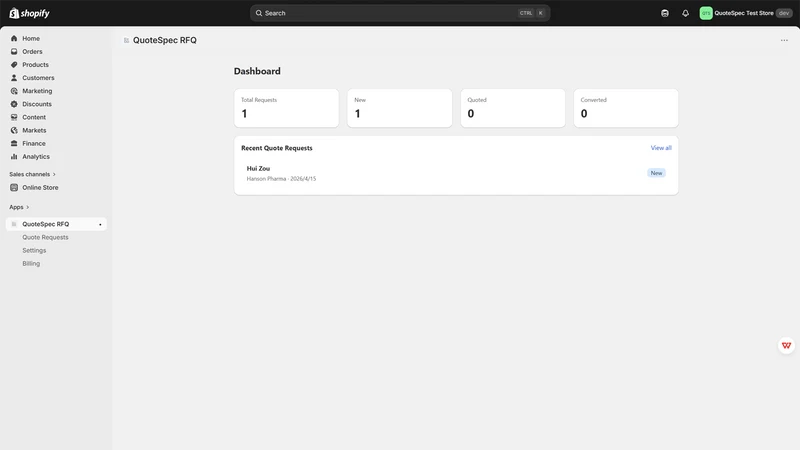Open the QuoteSpec Test Store account menu
Image resolution: width=800 pixels, height=450 pixels.
tap(745, 13)
